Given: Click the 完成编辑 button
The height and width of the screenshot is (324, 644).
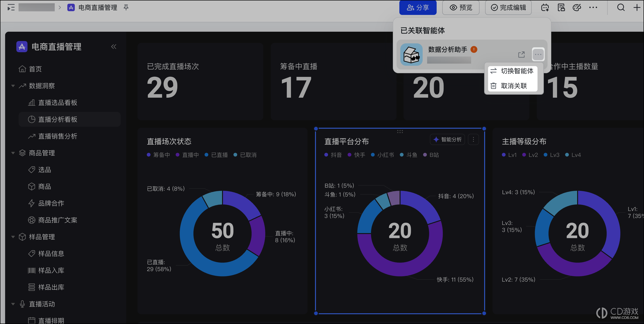Looking at the screenshot, I should point(508,7).
